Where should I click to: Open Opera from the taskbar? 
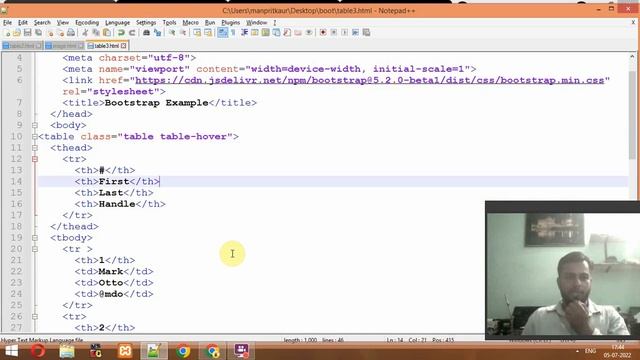[x=38, y=351]
